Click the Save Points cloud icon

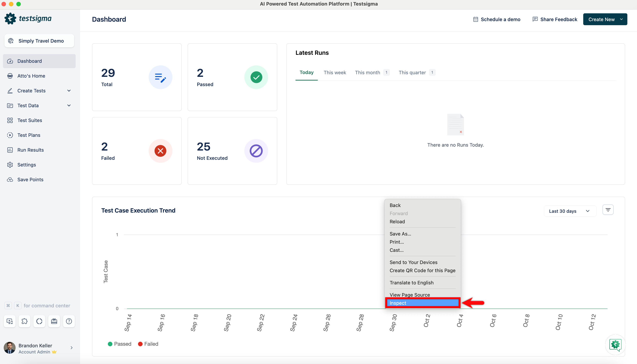pyautogui.click(x=10, y=179)
